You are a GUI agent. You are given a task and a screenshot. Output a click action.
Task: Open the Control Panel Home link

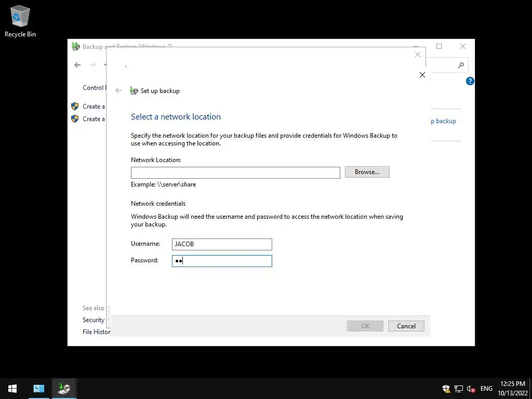point(94,87)
